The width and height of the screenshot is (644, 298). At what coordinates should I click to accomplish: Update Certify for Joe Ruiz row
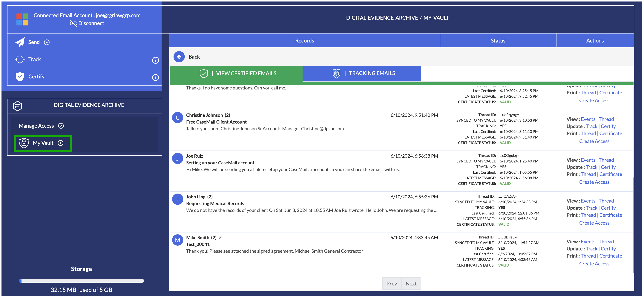[608, 167]
